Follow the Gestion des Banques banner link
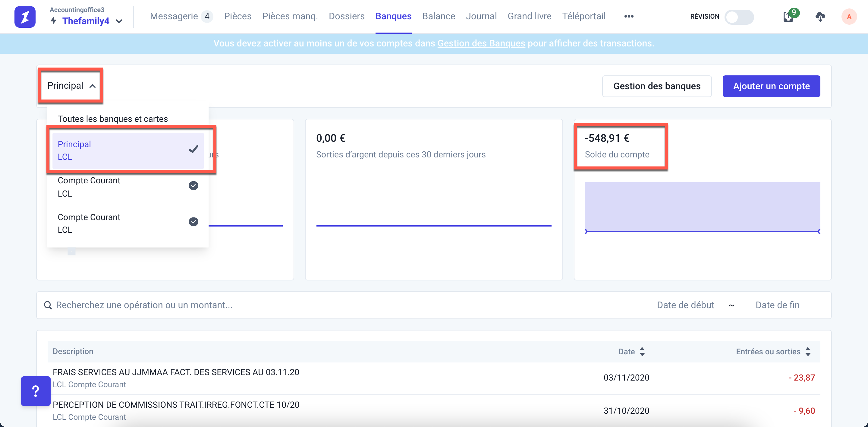The image size is (868, 427). point(481,43)
